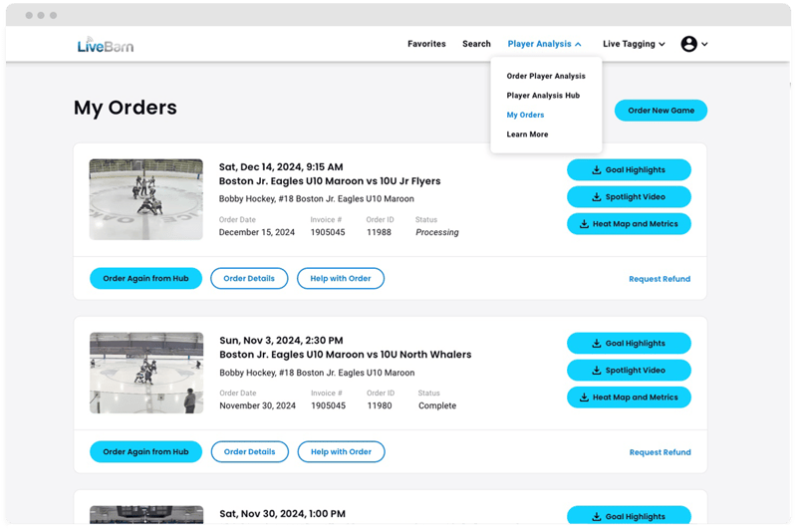Download Goal Highlights for Jr Flyers game
797x532 pixels.
coord(629,169)
